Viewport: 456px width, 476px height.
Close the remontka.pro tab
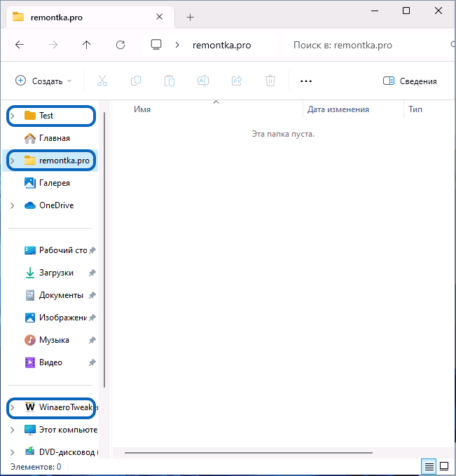click(160, 17)
